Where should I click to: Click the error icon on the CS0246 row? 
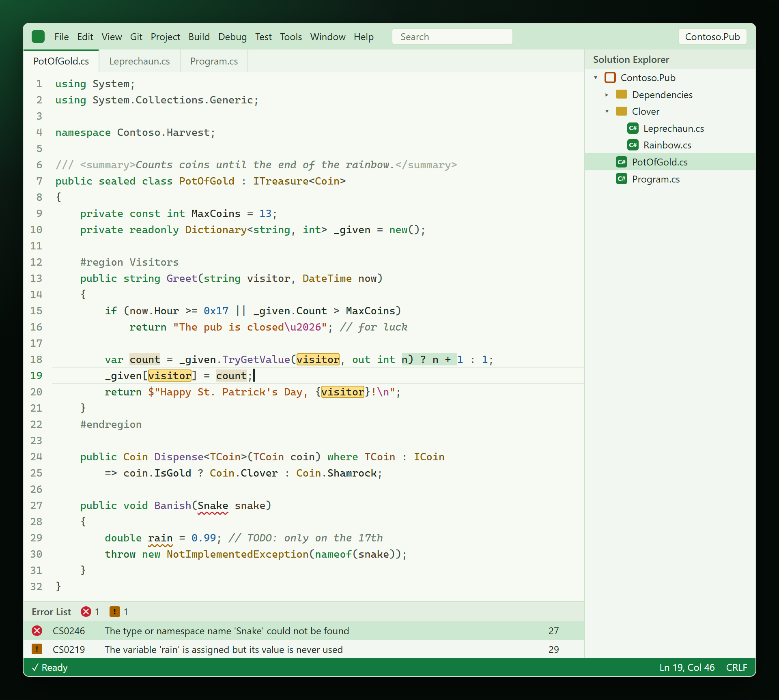click(37, 631)
